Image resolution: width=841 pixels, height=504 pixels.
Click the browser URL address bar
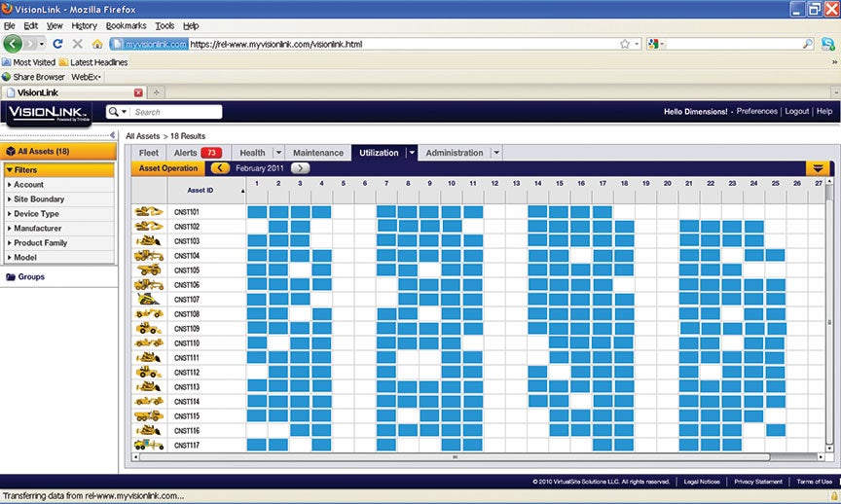(376, 44)
